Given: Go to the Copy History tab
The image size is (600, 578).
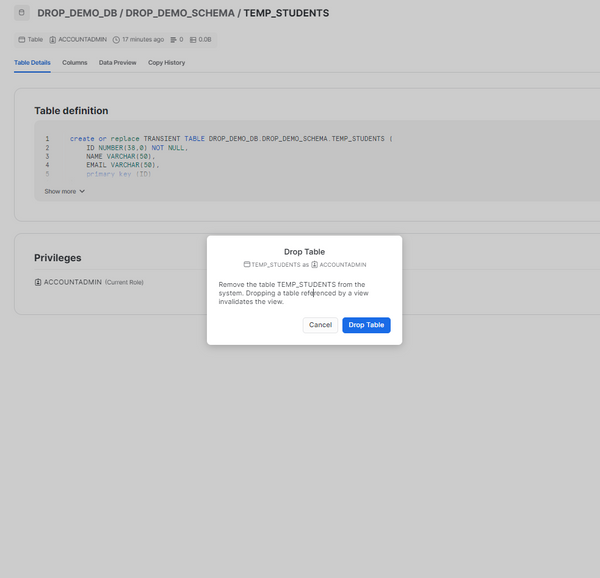Looking at the screenshot, I should click(166, 63).
